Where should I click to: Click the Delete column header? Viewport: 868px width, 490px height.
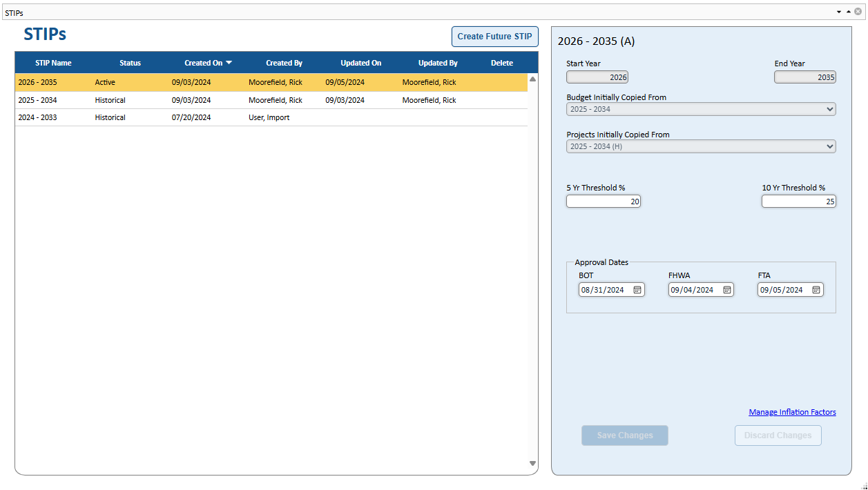(x=502, y=63)
